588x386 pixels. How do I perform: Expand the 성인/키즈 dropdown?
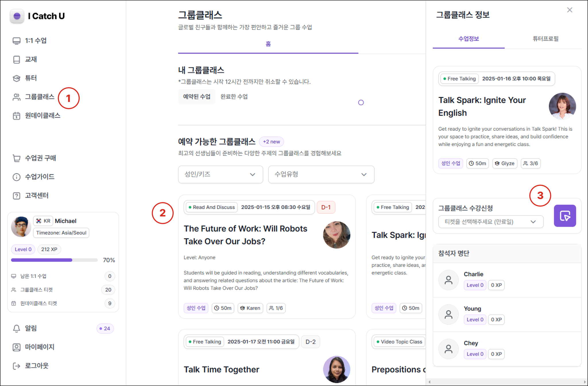pyautogui.click(x=220, y=174)
